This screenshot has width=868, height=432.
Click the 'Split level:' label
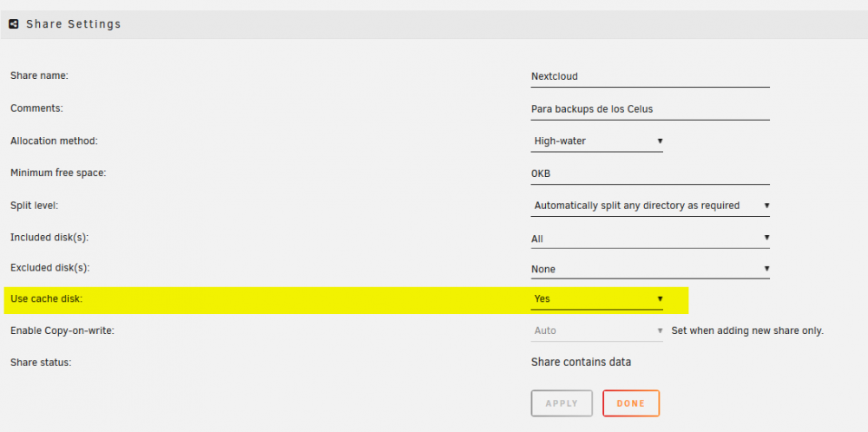(35, 206)
